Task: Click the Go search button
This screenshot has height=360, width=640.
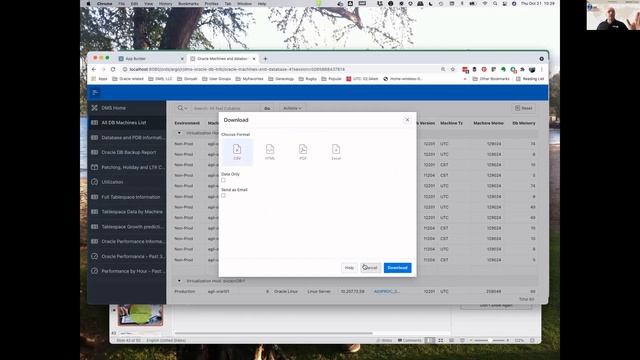Action: point(267,108)
